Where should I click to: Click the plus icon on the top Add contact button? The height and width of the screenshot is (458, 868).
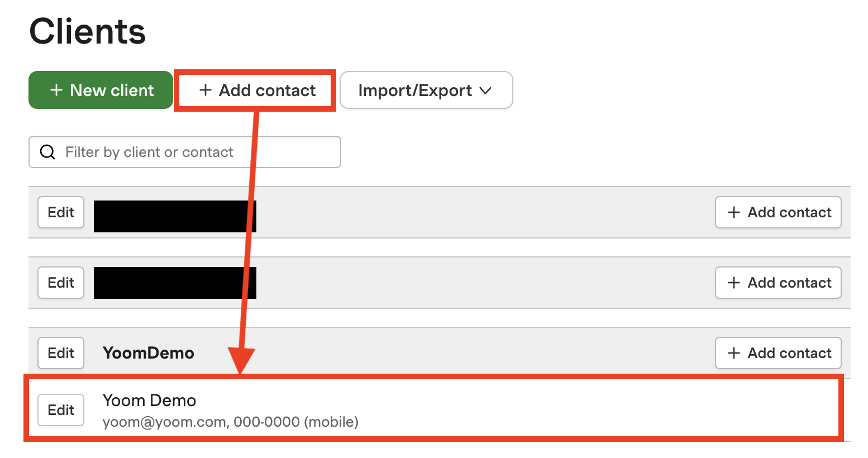point(206,90)
